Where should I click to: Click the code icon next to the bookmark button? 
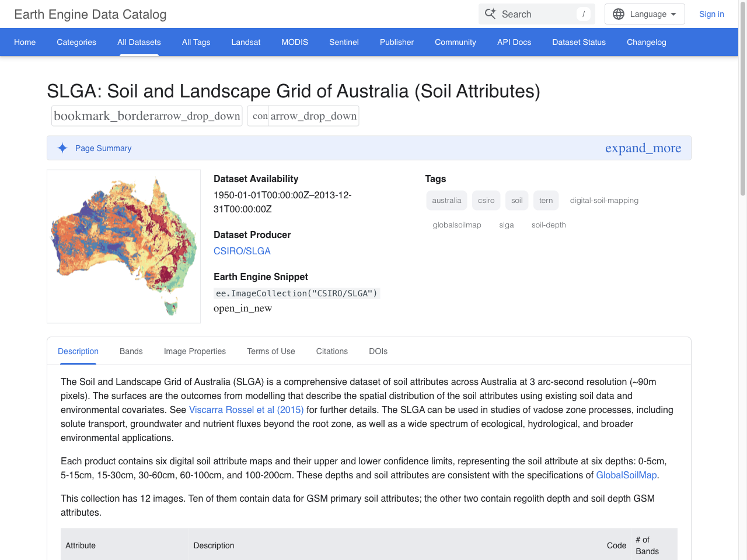point(260,116)
